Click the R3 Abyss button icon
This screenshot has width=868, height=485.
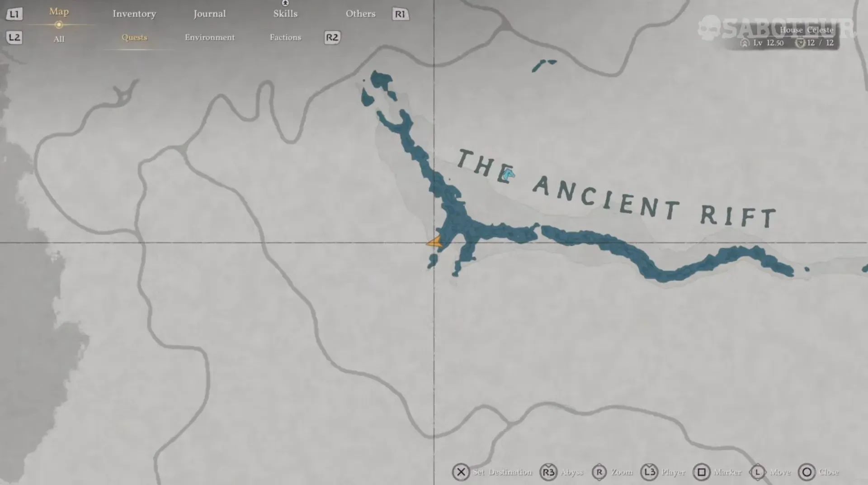pyautogui.click(x=548, y=472)
